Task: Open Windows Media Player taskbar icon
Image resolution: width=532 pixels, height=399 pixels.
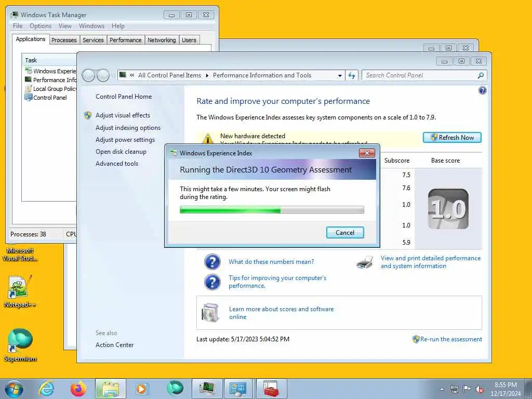Action: pos(141,389)
